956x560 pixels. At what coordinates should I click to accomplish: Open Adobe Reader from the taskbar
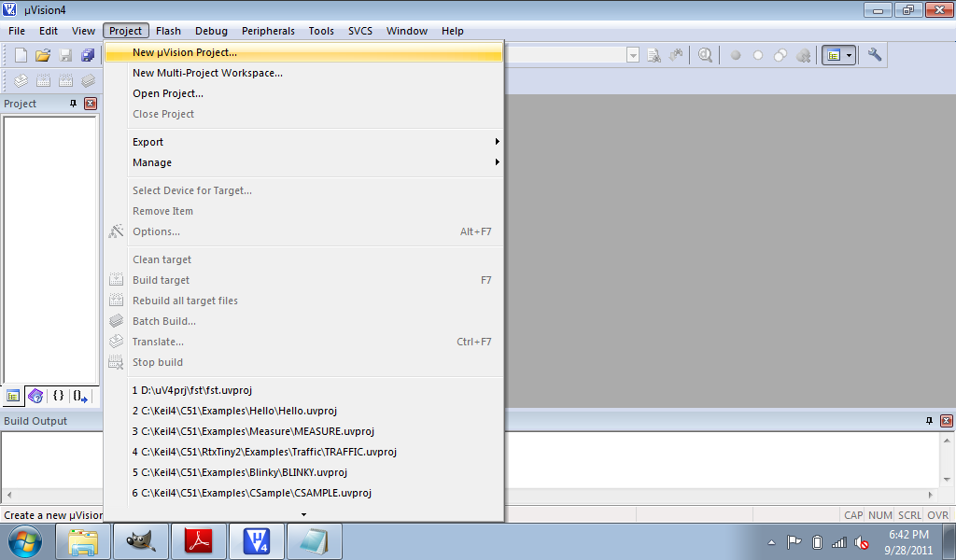click(x=198, y=541)
